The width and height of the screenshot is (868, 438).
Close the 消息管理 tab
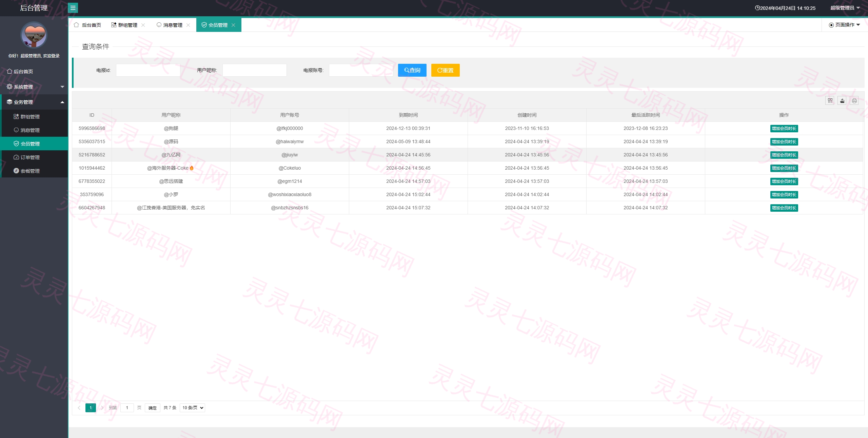(x=188, y=25)
